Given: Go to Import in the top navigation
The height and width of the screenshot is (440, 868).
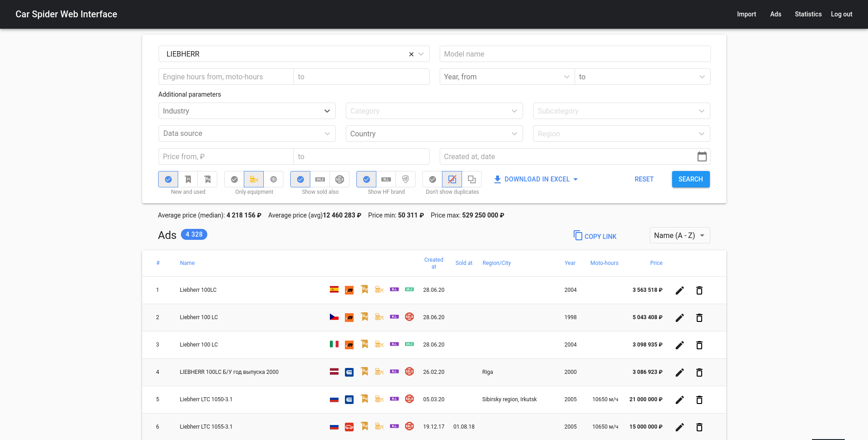Looking at the screenshot, I should point(746,14).
